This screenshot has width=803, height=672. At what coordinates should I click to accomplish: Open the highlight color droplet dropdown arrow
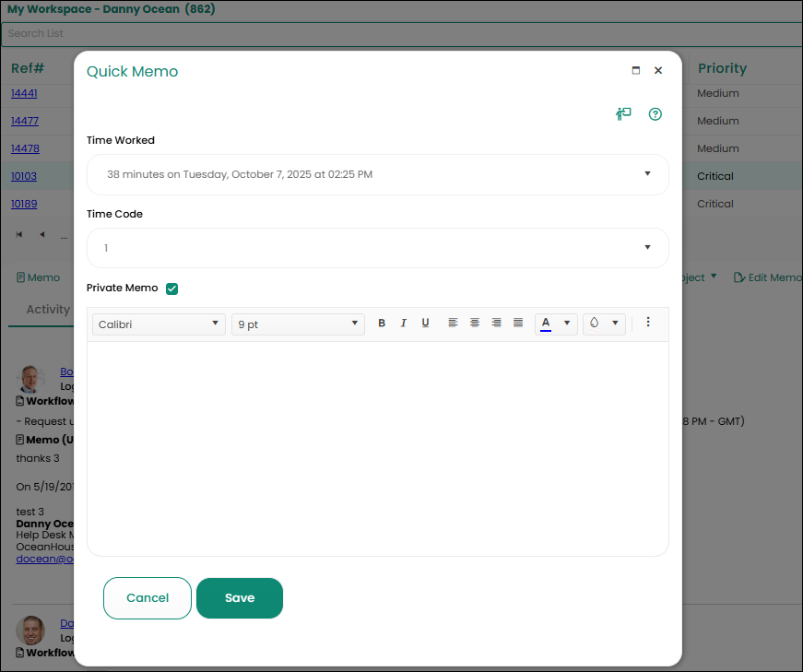(615, 324)
